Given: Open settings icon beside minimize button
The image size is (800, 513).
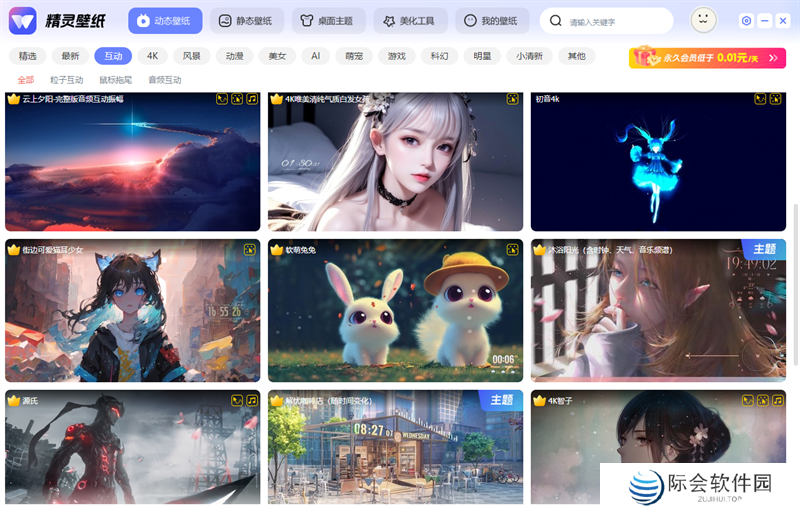Looking at the screenshot, I should click(746, 21).
